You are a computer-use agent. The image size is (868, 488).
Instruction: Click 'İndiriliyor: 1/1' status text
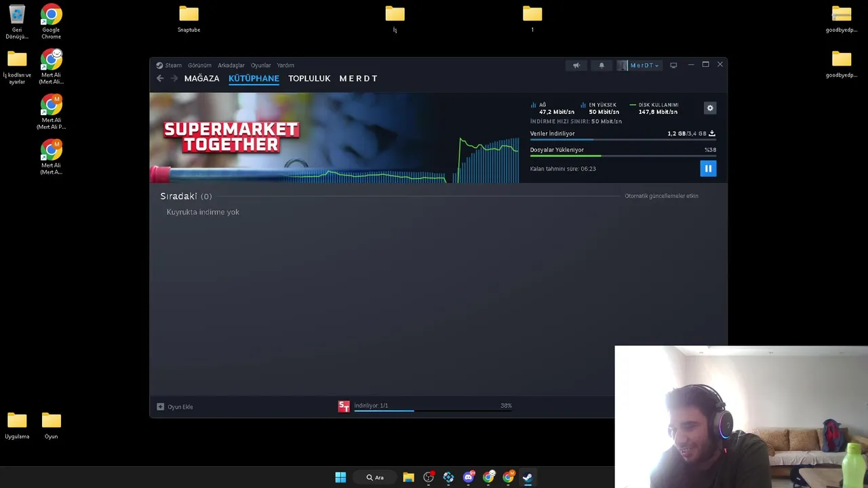371,405
